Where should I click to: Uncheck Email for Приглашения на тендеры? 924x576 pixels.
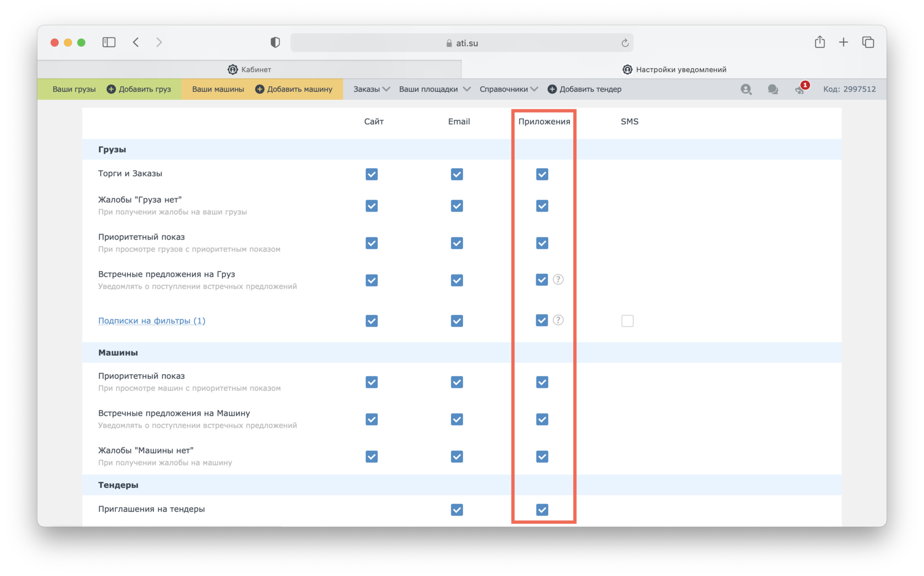457,510
